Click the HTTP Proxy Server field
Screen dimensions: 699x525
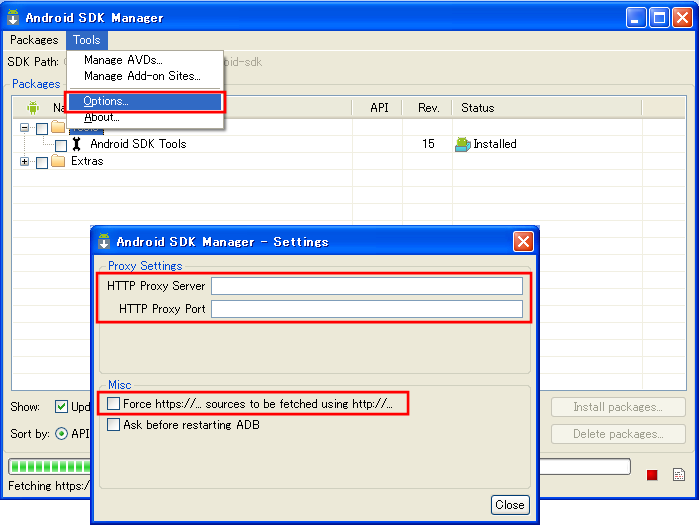367,286
